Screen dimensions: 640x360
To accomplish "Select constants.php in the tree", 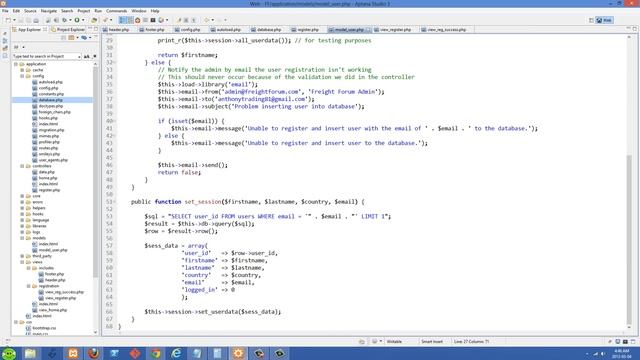I will click(51, 94).
